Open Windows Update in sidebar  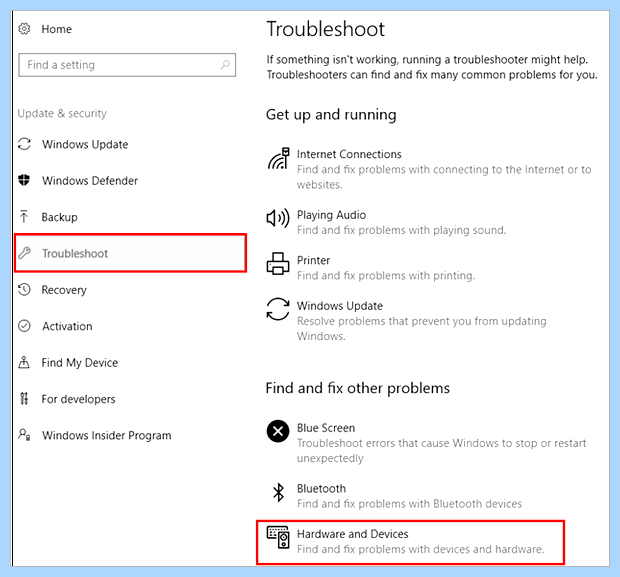pos(85,144)
